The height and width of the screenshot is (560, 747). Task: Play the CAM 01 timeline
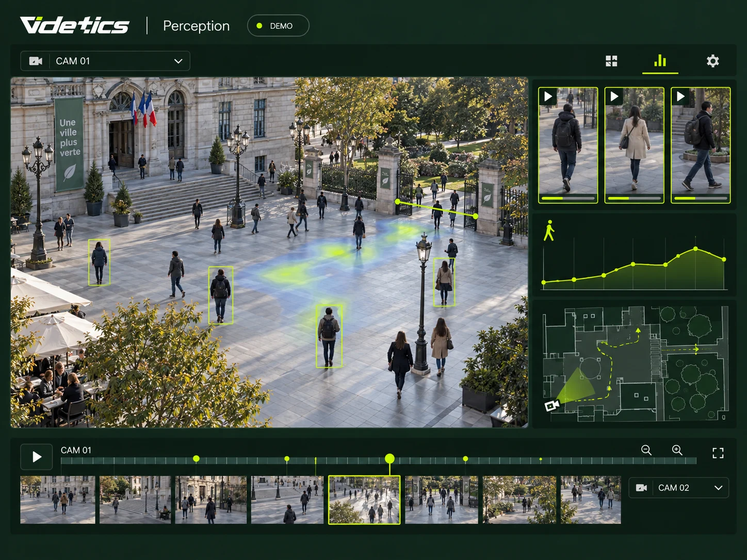(37, 457)
